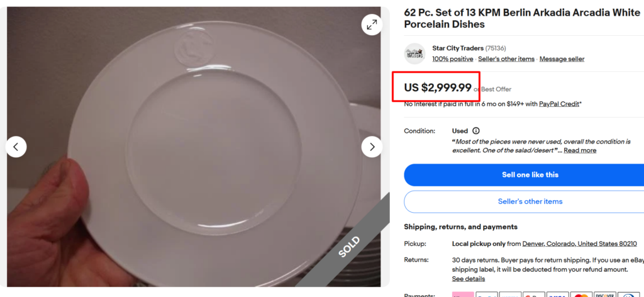Show condition info next to Used

pyautogui.click(x=475, y=131)
